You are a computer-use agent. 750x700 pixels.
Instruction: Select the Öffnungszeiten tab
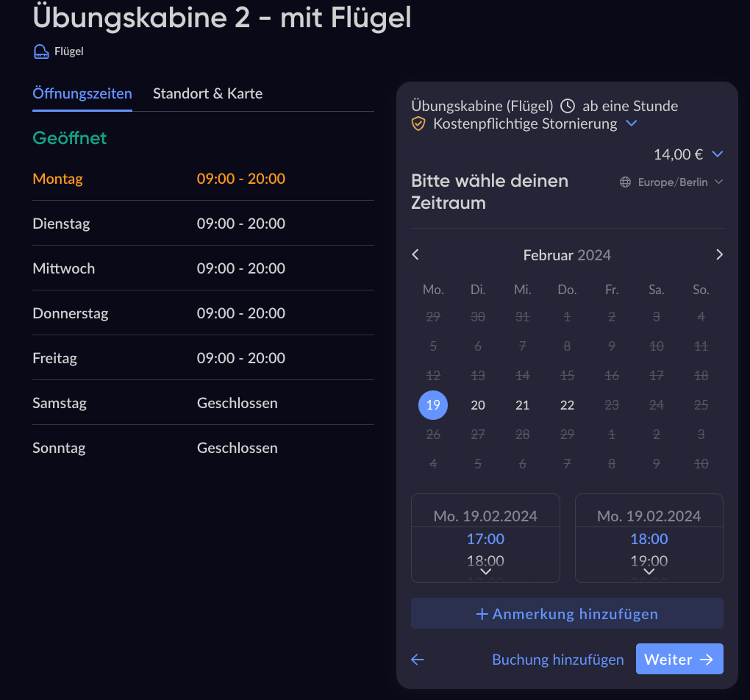[82, 93]
